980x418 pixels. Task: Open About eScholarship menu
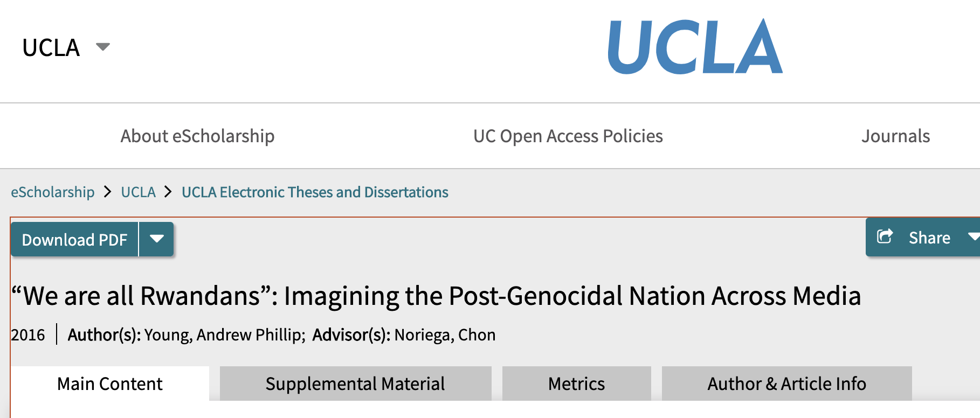coord(197,136)
